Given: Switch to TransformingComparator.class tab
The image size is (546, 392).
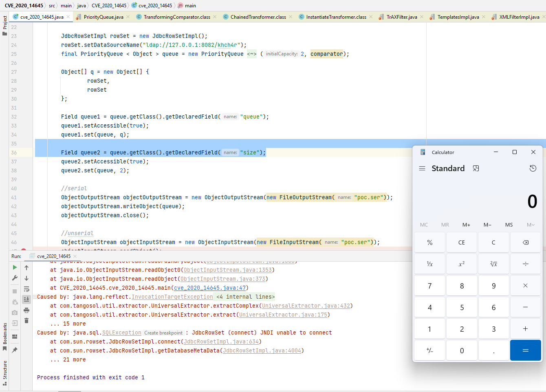Looking at the screenshot, I should click(x=177, y=17).
